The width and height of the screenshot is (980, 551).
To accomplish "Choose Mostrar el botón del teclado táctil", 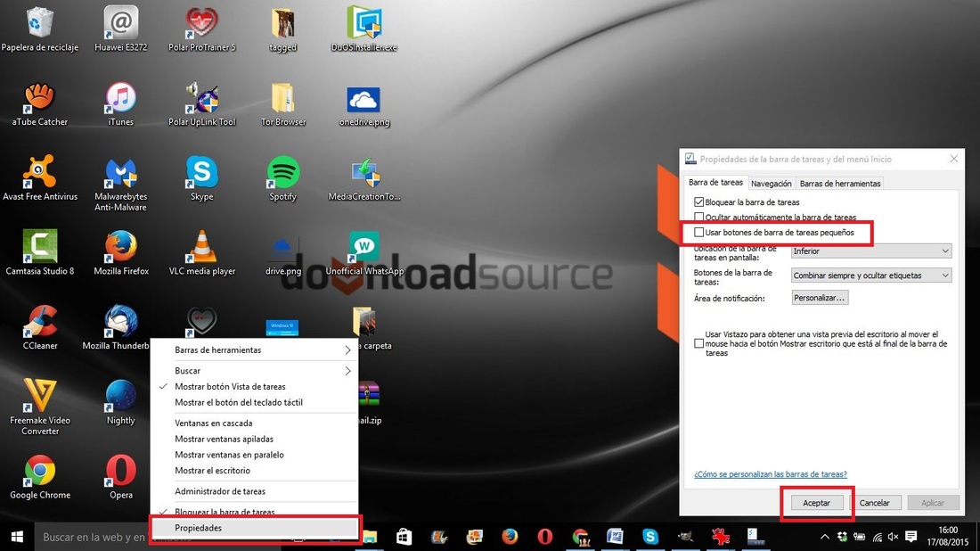I will [255, 402].
